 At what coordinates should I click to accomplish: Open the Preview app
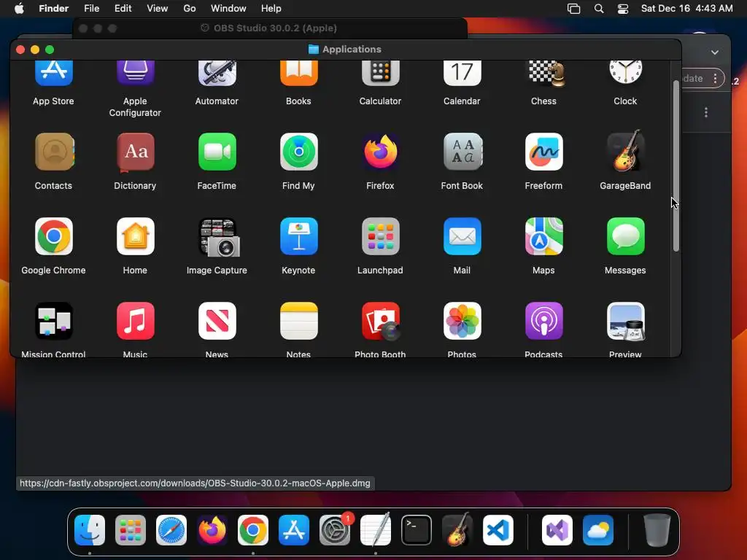pyautogui.click(x=625, y=322)
